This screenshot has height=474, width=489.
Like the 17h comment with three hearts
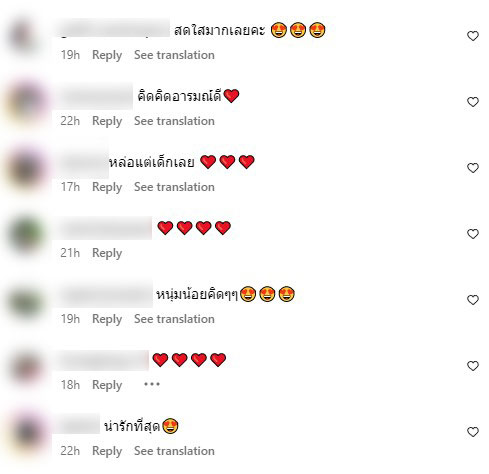click(x=473, y=168)
